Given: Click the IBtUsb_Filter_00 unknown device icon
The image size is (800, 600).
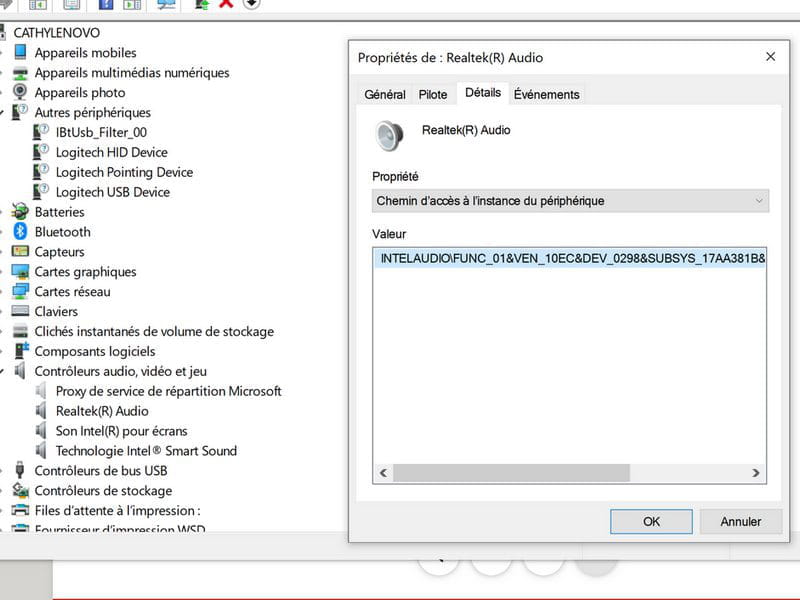Looking at the screenshot, I should [x=41, y=132].
